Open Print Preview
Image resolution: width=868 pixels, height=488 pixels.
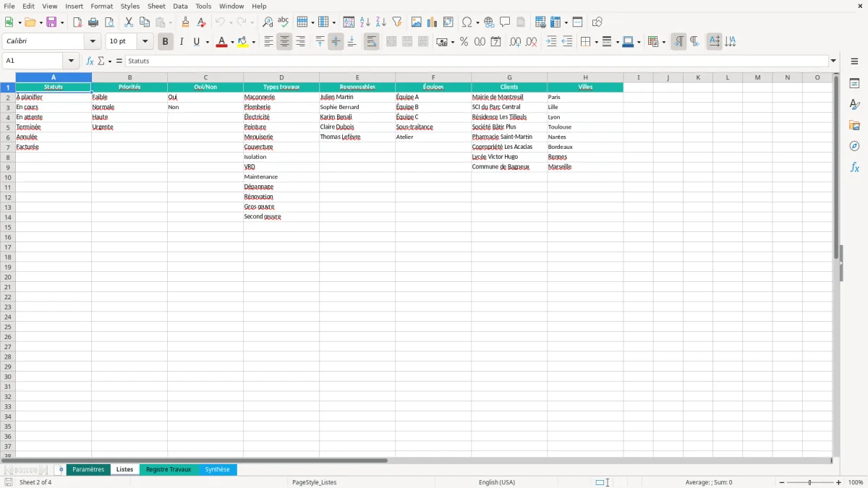pyautogui.click(x=109, y=22)
